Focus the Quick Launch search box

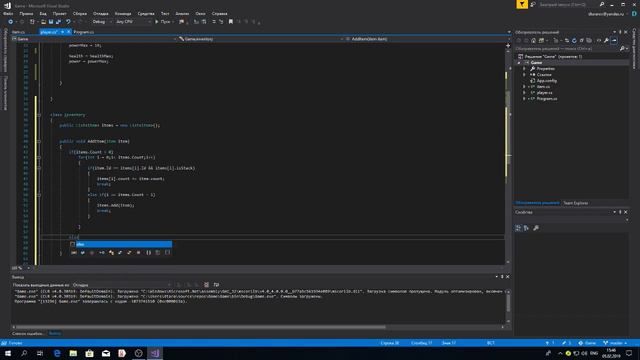(x=567, y=4)
